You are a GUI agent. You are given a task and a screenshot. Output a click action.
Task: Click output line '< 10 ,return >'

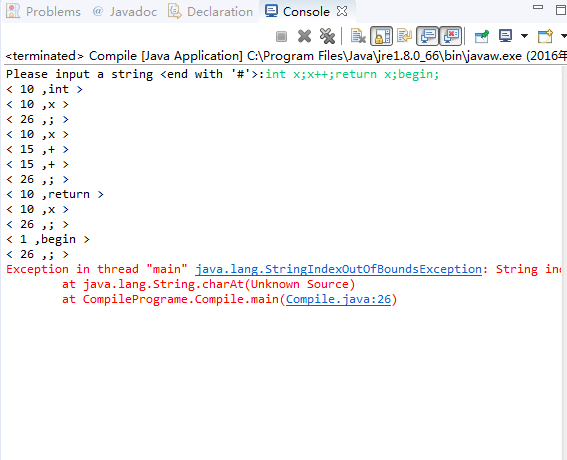point(55,195)
